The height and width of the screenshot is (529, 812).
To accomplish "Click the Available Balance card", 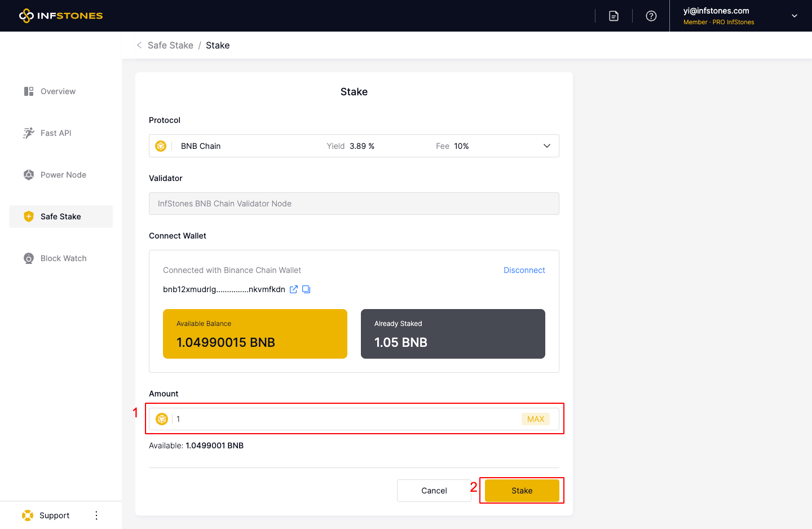I will click(x=255, y=334).
